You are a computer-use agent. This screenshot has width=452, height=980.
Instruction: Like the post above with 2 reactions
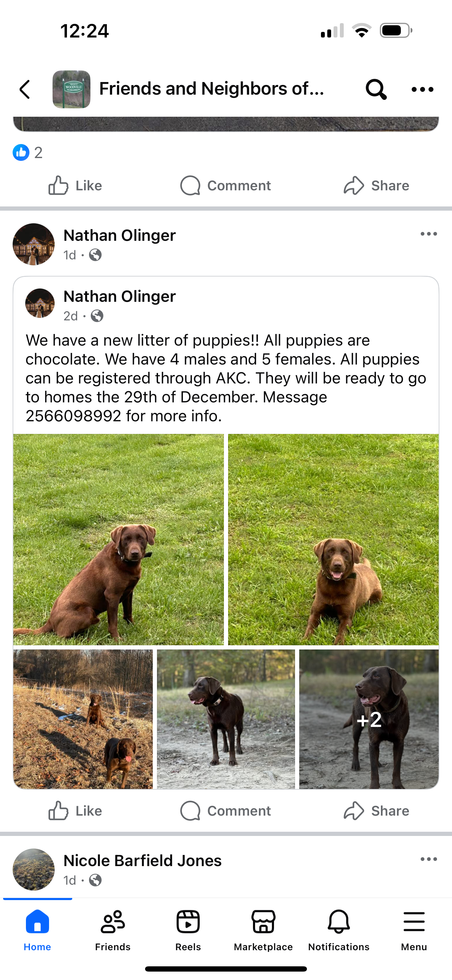[x=75, y=186]
